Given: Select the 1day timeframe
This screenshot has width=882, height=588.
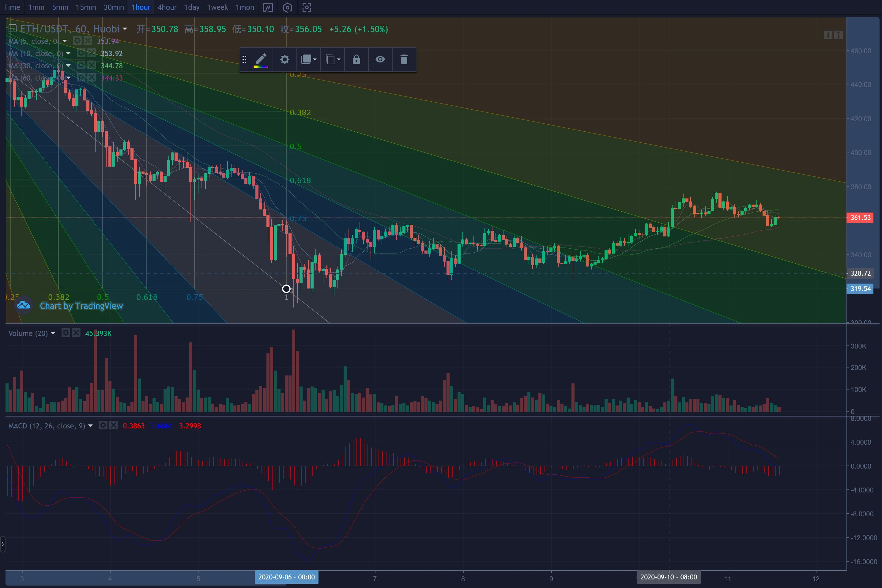Looking at the screenshot, I should tap(192, 7).
